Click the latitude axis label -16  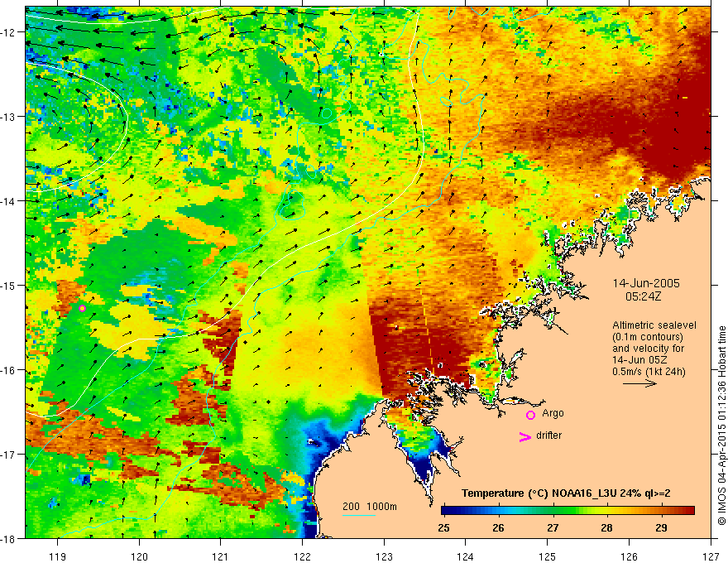pyautogui.click(x=10, y=370)
